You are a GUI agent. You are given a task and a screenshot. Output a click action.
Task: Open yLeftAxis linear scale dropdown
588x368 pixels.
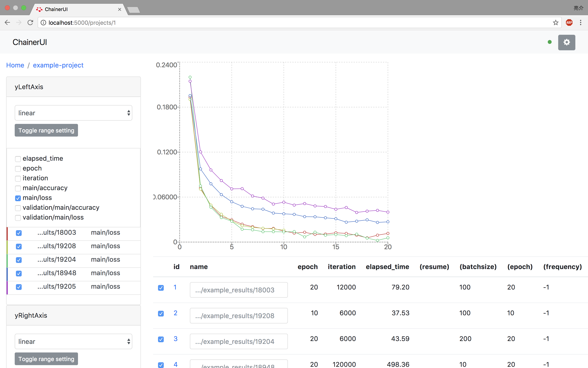(73, 113)
